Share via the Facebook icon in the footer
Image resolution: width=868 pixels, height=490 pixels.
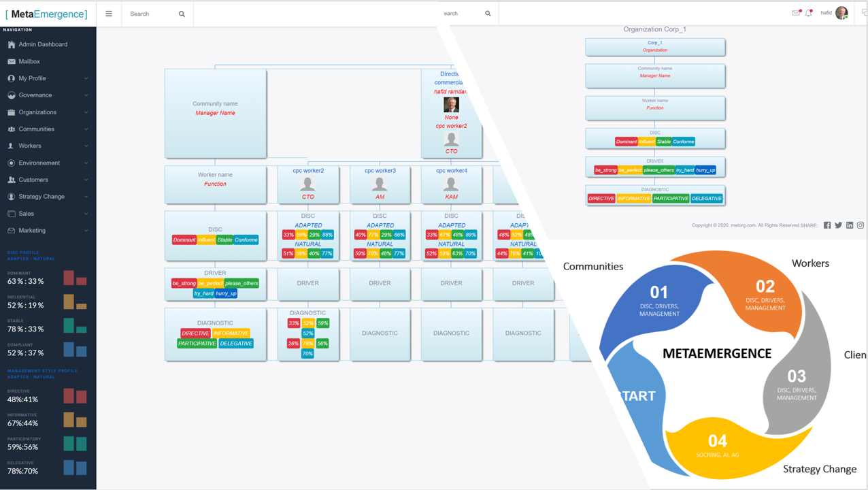click(827, 225)
